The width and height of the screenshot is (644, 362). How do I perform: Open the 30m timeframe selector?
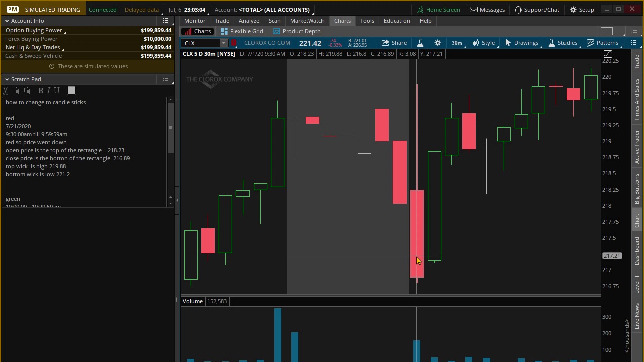[458, 43]
